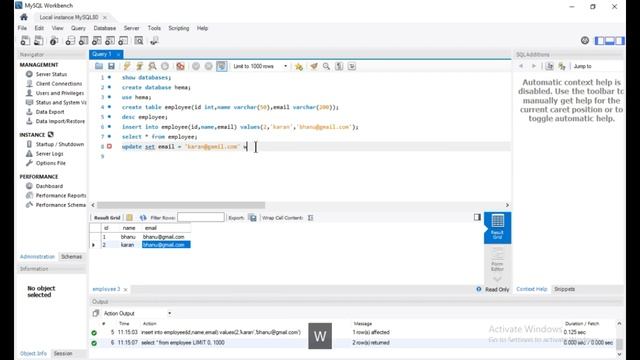Switch to Form Editor view

click(x=497, y=260)
